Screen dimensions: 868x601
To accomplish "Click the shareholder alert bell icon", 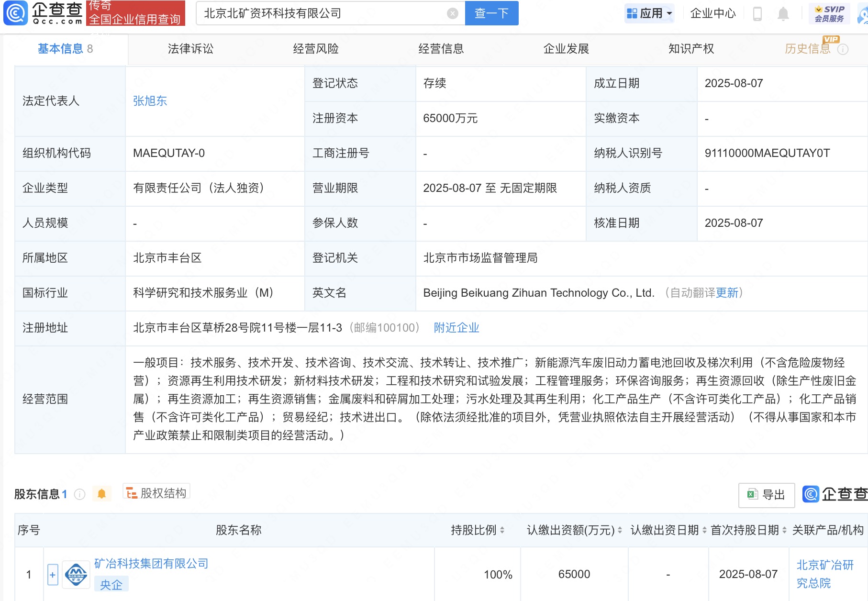I will point(101,493).
